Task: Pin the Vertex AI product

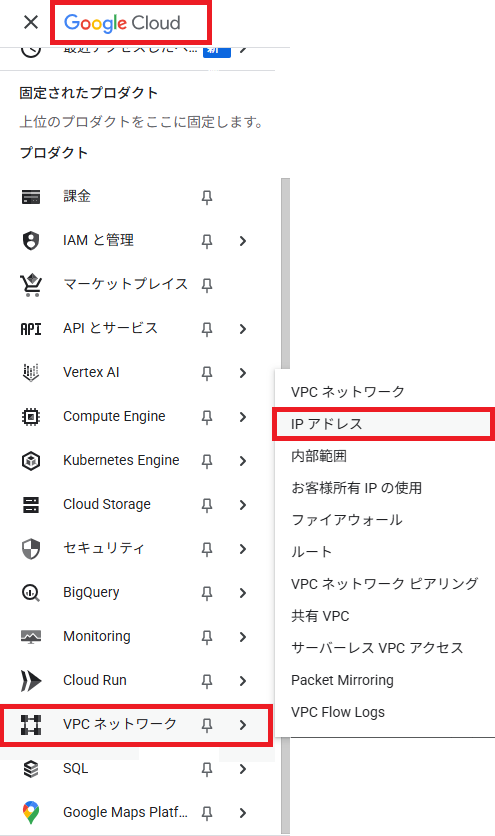Action: (x=207, y=373)
